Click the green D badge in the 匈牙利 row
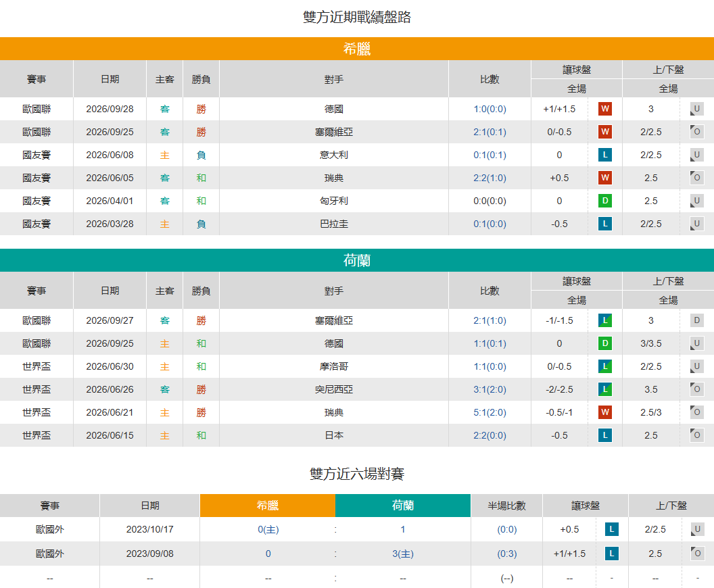The height and width of the screenshot is (588, 714). tap(604, 201)
